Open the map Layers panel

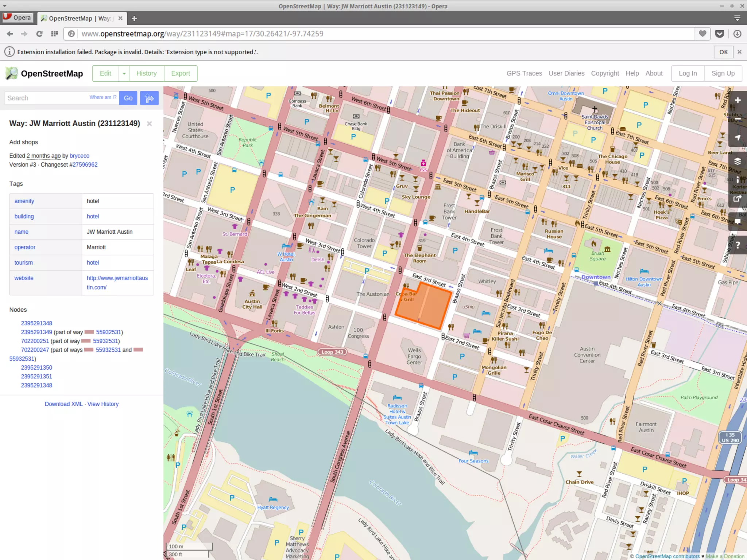click(737, 161)
